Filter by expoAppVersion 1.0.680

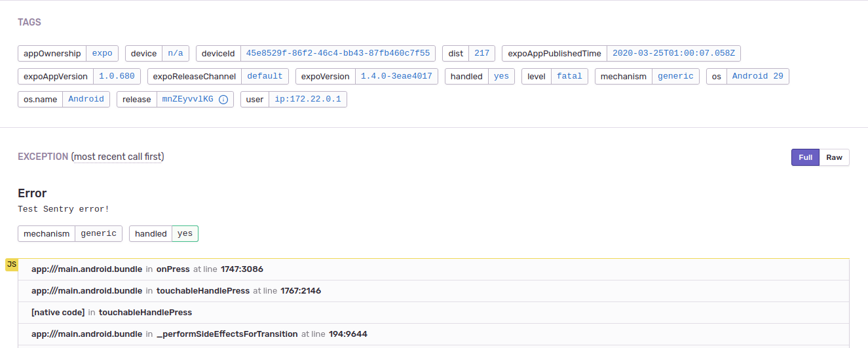click(x=117, y=77)
